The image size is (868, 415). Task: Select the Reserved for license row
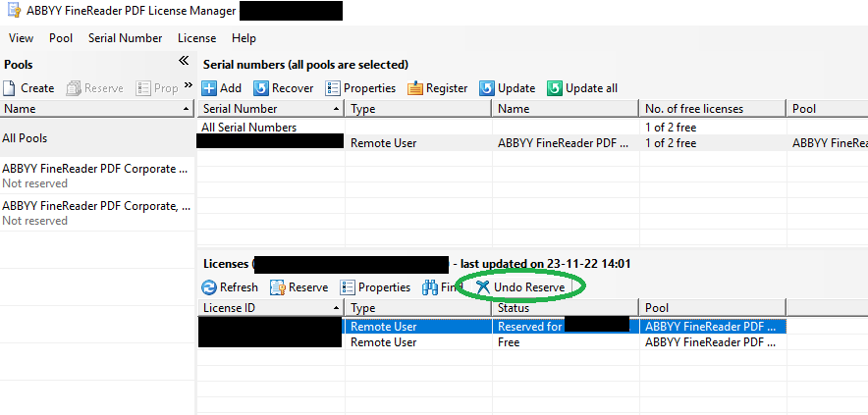[492, 327]
